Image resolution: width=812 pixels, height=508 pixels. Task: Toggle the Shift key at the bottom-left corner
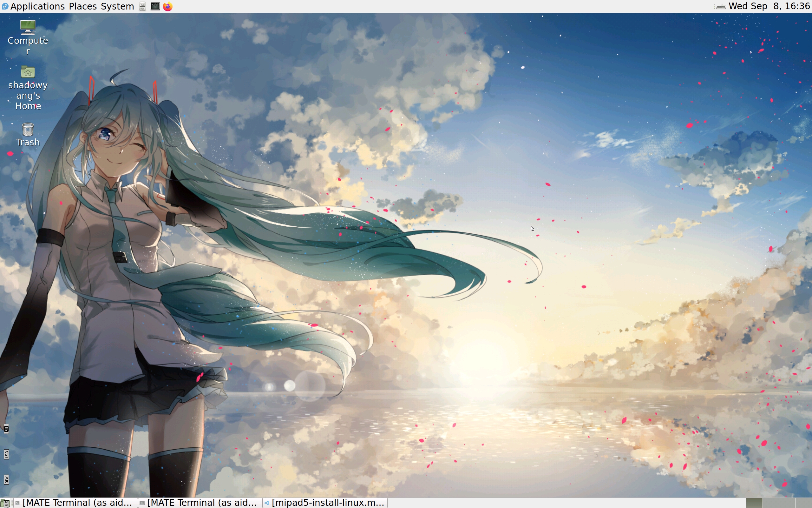click(6, 503)
